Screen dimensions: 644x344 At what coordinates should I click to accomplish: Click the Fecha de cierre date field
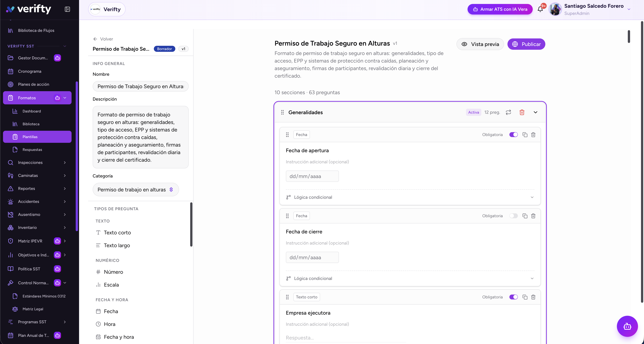(312, 258)
